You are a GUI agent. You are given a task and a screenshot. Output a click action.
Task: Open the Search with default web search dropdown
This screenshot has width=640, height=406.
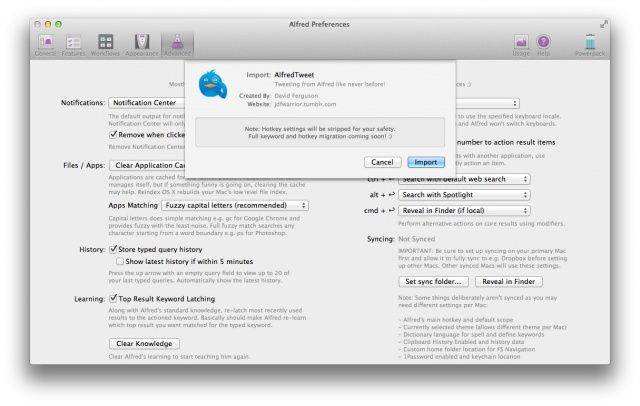464,179
